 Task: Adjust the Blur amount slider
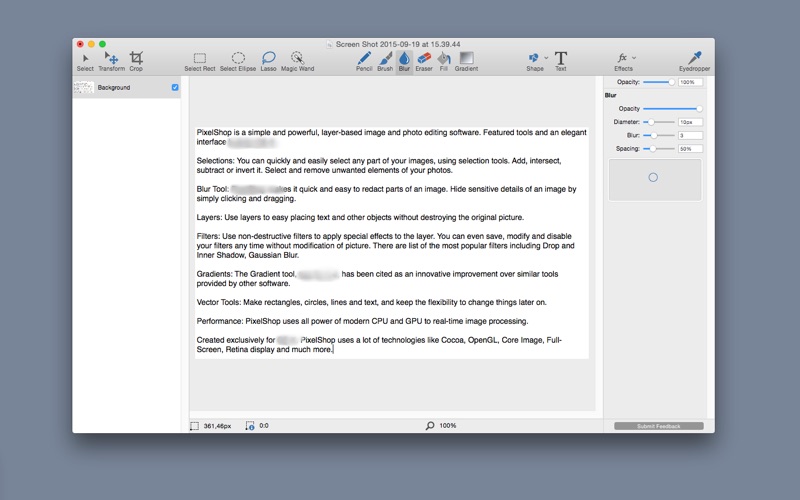[x=659, y=135]
